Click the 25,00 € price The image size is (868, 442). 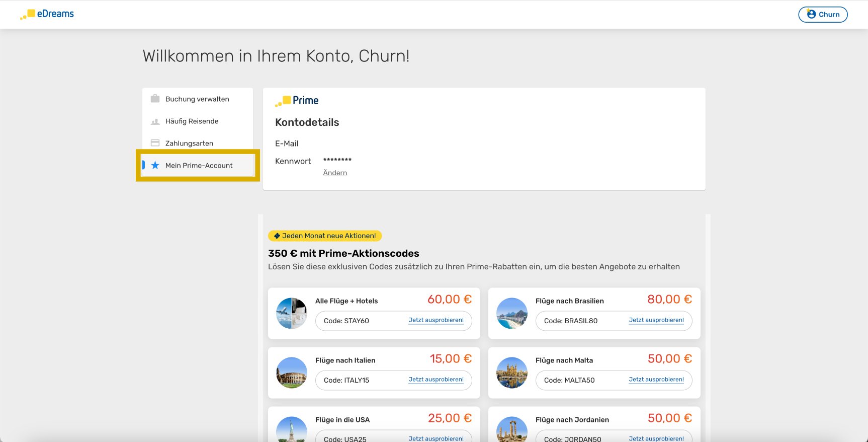tap(450, 418)
